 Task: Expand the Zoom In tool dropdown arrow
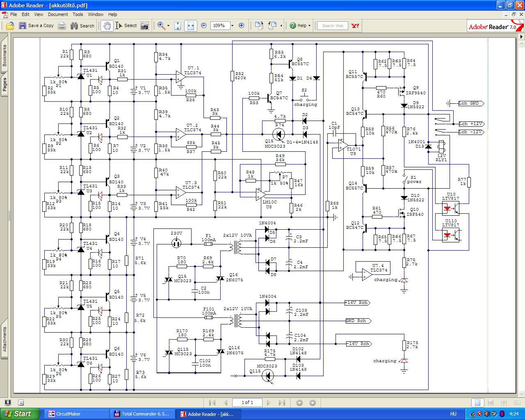168,25
